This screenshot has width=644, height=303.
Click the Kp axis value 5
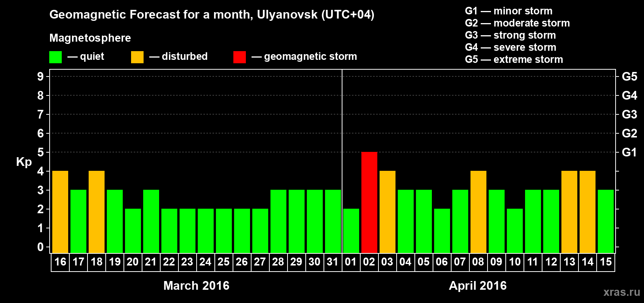pos(41,152)
